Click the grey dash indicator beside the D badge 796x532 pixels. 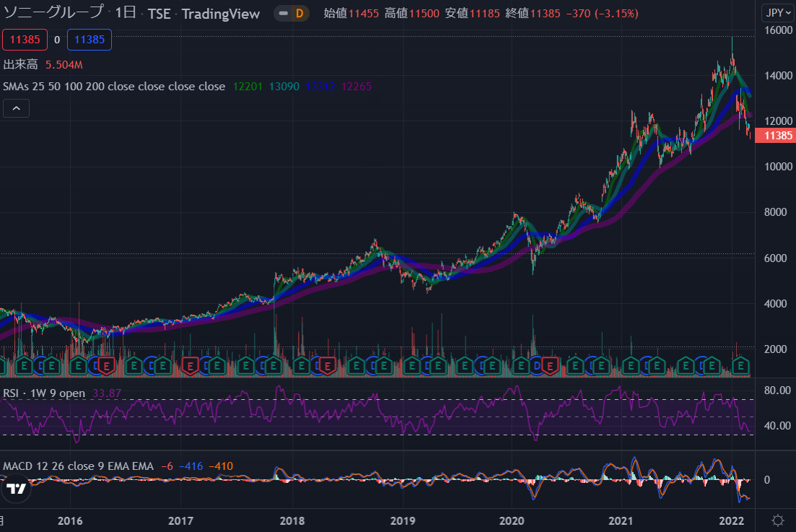point(284,13)
